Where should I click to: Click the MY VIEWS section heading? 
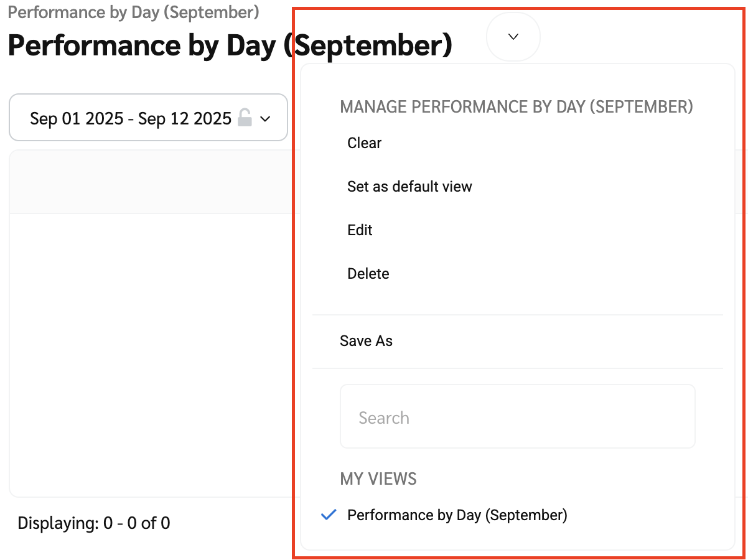tap(378, 478)
